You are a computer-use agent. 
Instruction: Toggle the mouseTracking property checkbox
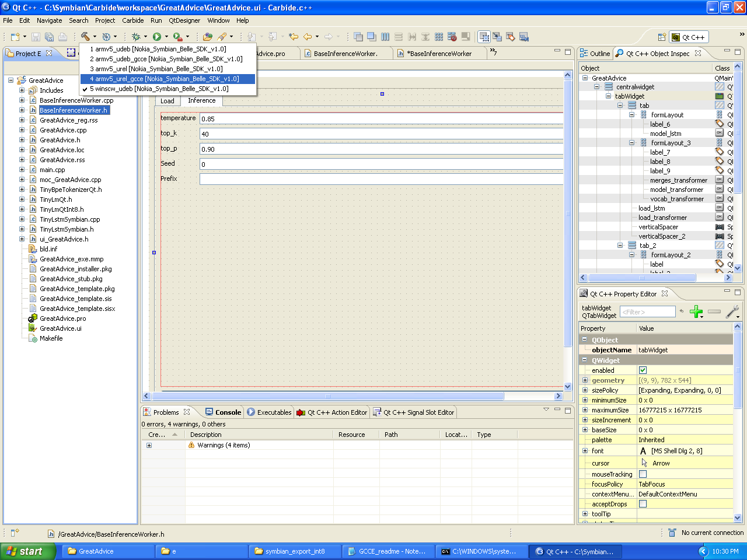pyautogui.click(x=643, y=474)
